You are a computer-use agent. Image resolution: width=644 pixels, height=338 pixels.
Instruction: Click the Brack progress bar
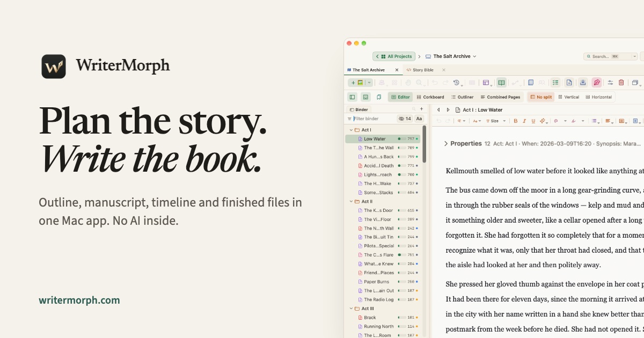(x=401, y=318)
